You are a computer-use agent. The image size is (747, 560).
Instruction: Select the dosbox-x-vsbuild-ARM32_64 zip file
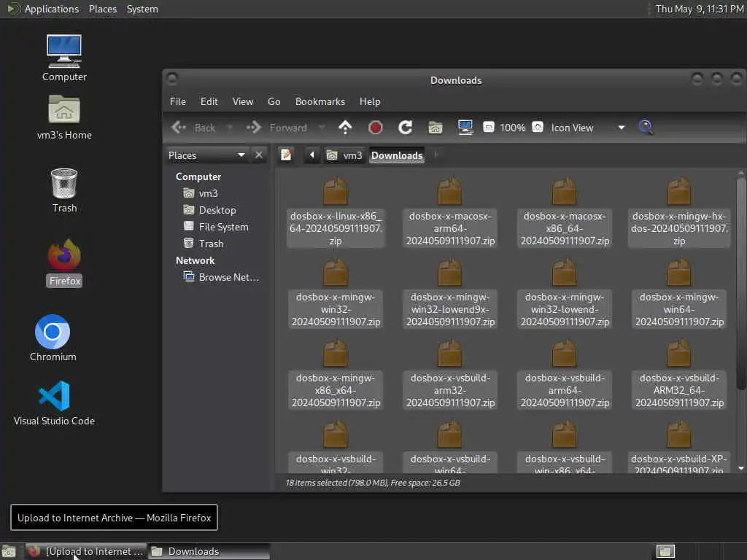click(679, 374)
